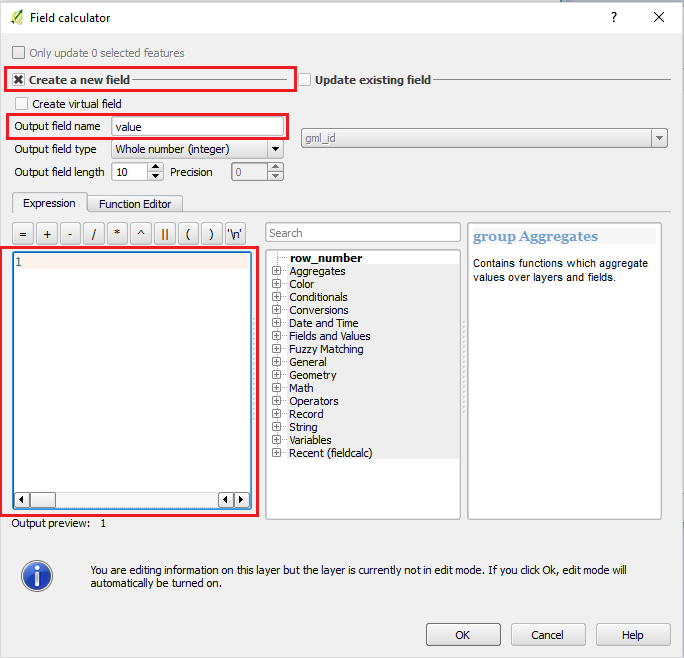Insert the newline '\n' character button
The image size is (684, 658).
[235, 234]
